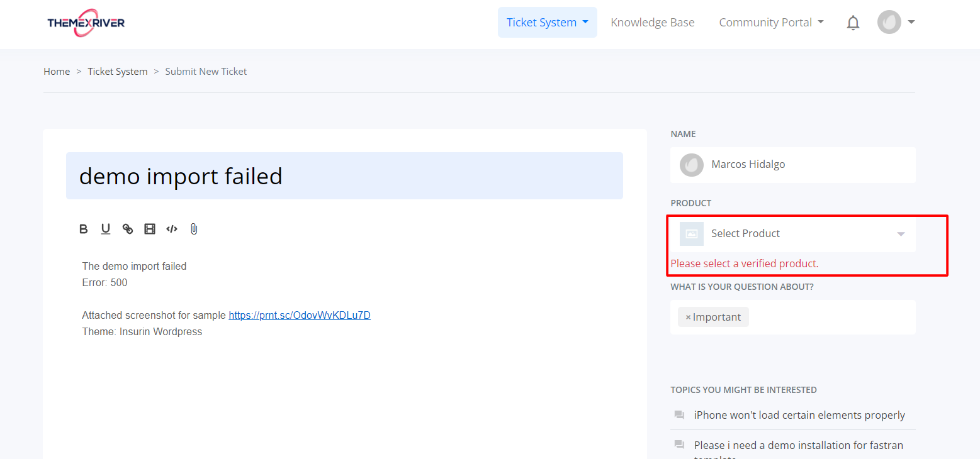The width and height of the screenshot is (980, 459).
Task: Attach a file using paperclip icon
Action: [x=194, y=229]
